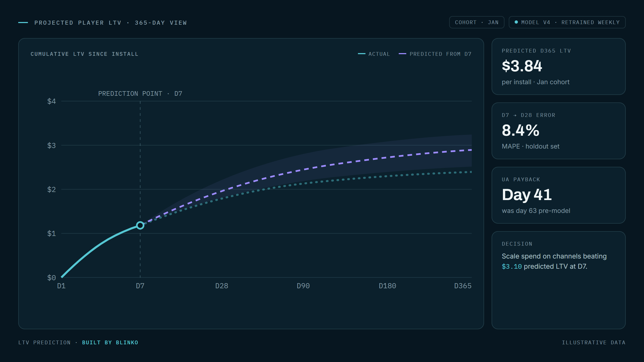Click the $3.10 highlighted threshold value
The height and width of the screenshot is (362, 644).
click(x=512, y=267)
